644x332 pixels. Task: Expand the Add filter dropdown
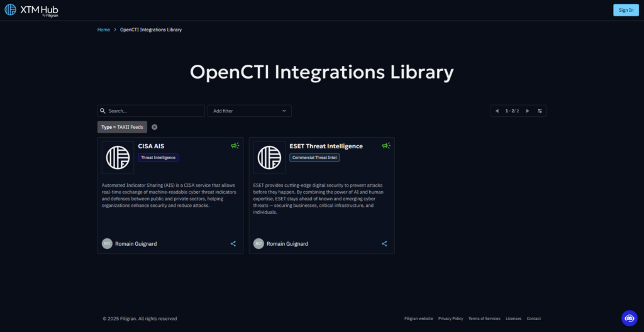coord(250,111)
